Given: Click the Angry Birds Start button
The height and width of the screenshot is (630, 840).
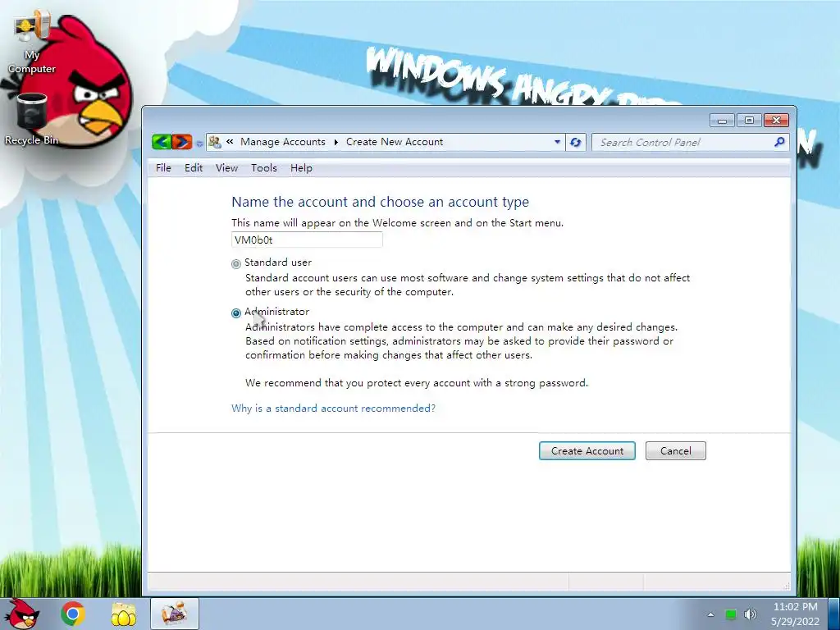Looking at the screenshot, I should 22,614.
